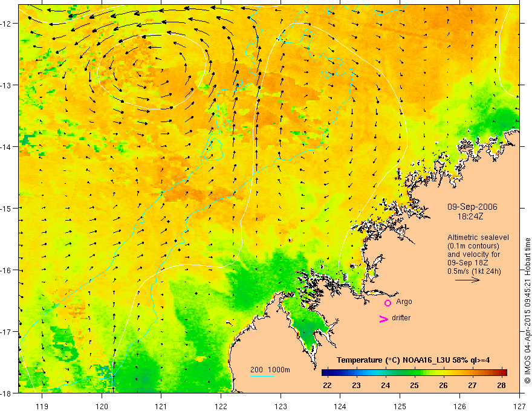Click the longitude axis label '123'
The height and width of the screenshot is (411, 532).
pyautogui.click(x=281, y=406)
